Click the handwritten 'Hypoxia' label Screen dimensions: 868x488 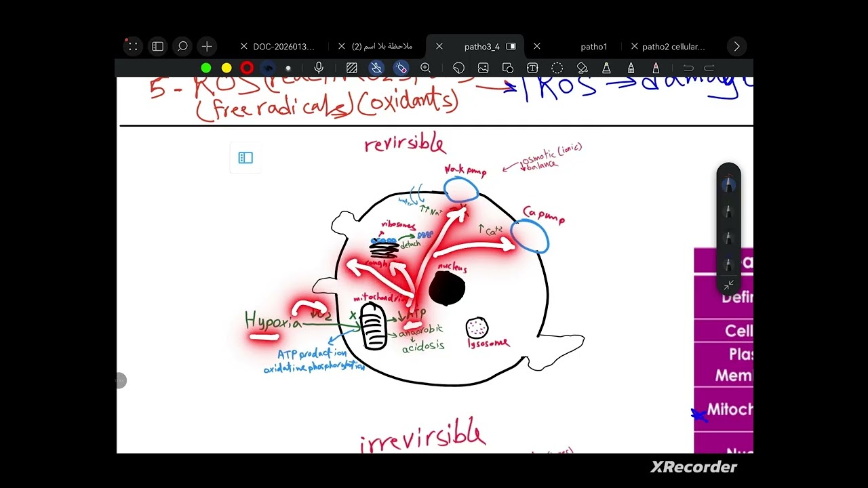tap(273, 321)
